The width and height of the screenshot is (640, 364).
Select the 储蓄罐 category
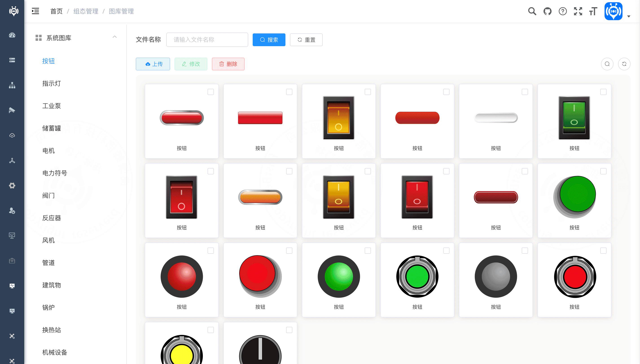pyautogui.click(x=52, y=128)
